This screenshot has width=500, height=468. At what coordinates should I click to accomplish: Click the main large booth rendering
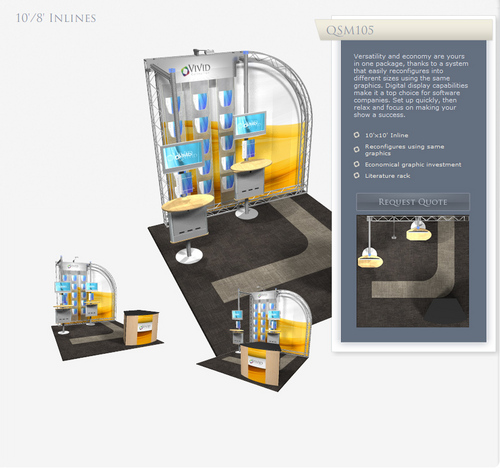[x=238, y=157]
